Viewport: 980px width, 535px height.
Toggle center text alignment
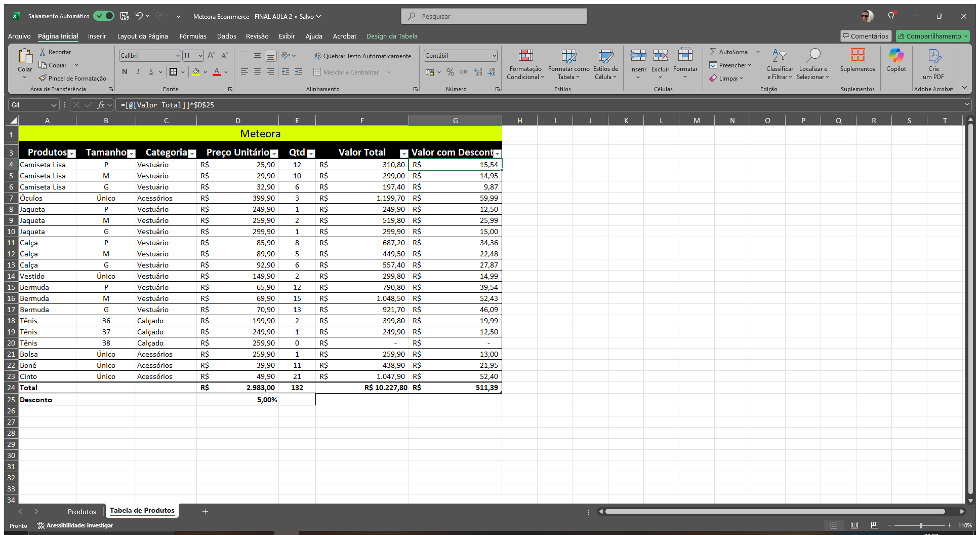click(x=258, y=72)
